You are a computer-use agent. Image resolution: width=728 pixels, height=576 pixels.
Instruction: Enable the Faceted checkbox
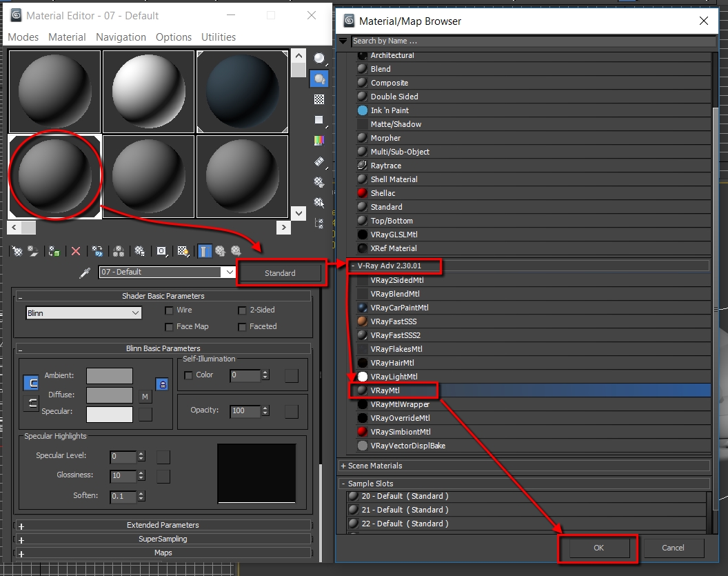[242, 327]
